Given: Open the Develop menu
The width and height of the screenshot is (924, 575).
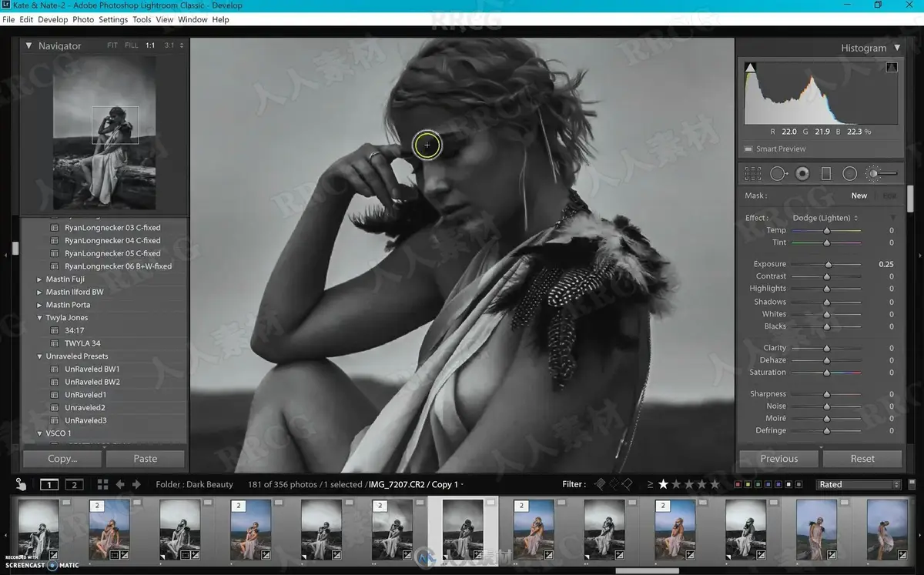Looking at the screenshot, I should point(53,19).
